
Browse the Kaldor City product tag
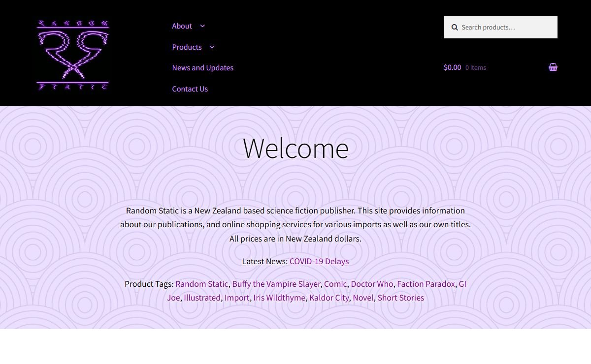click(329, 298)
